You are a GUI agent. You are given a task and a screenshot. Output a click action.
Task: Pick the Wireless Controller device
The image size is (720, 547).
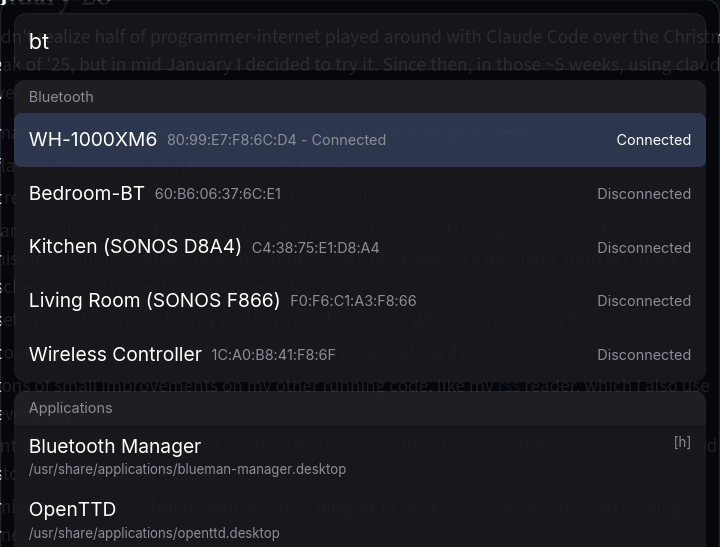coord(115,354)
